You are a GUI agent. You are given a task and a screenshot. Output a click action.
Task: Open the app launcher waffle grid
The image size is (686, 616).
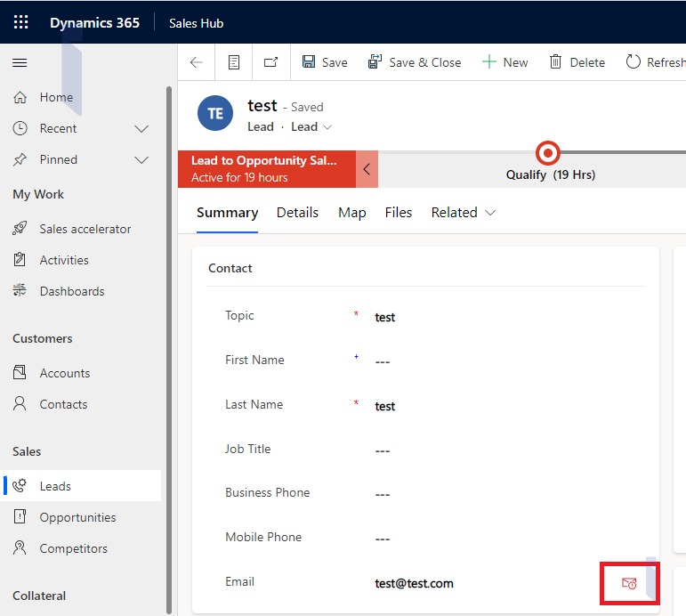point(21,22)
